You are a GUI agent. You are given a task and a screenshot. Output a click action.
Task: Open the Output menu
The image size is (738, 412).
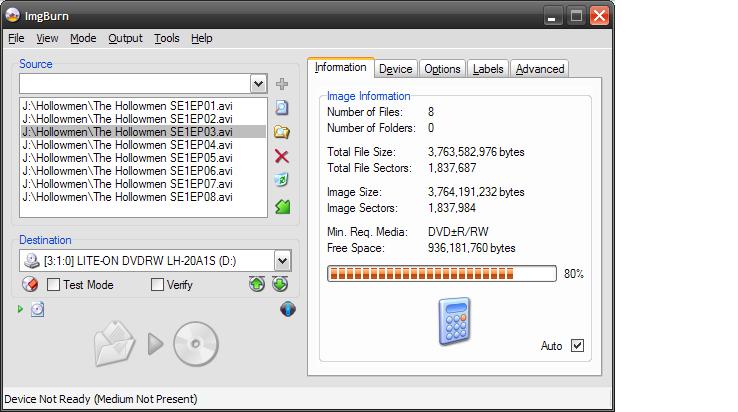pyautogui.click(x=125, y=38)
